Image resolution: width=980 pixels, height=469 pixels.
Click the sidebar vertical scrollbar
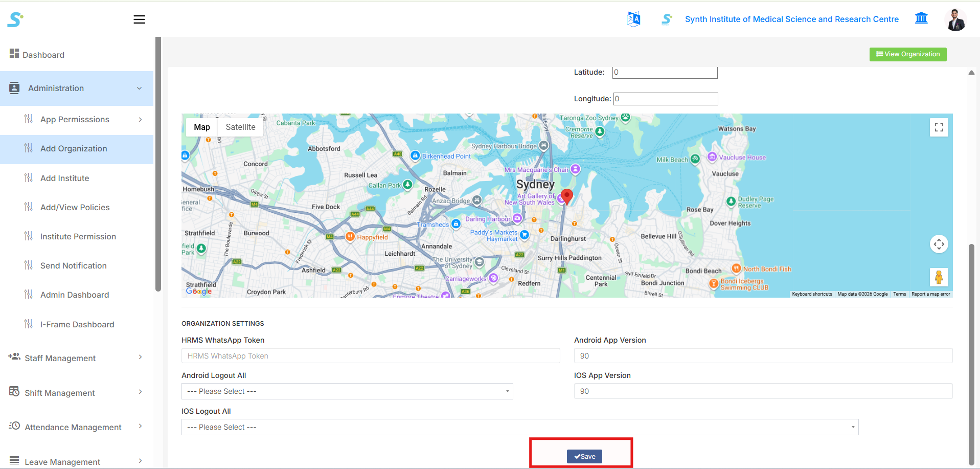(x=158, y=164)
